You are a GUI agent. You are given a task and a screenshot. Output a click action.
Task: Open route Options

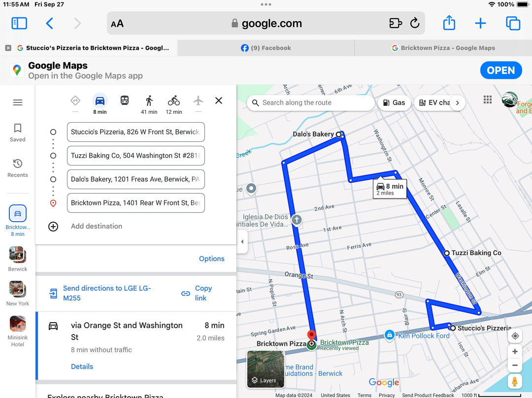[212, 259]
